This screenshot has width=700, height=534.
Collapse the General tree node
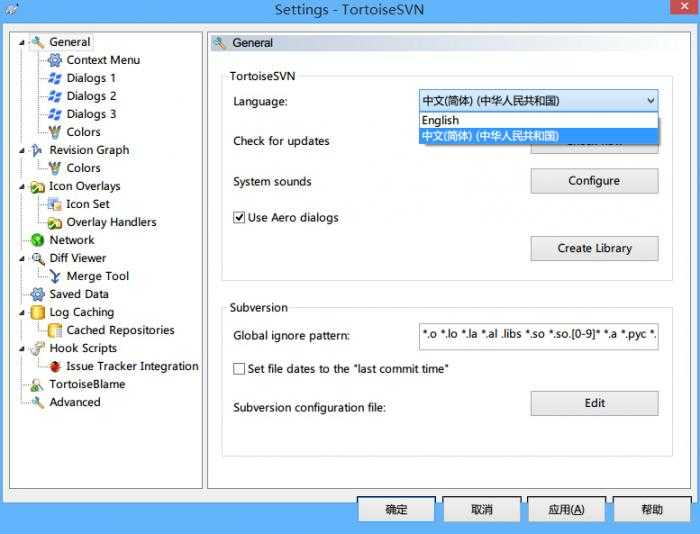click(21, 43)
